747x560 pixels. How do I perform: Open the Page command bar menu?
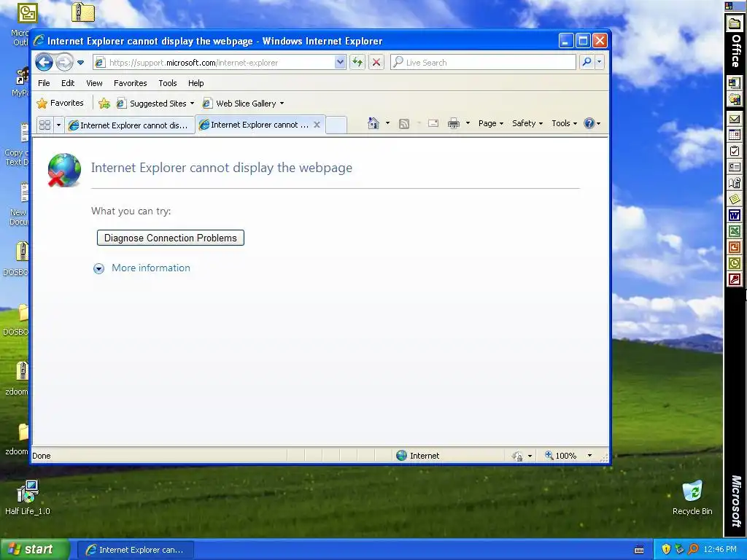[491, 123]
